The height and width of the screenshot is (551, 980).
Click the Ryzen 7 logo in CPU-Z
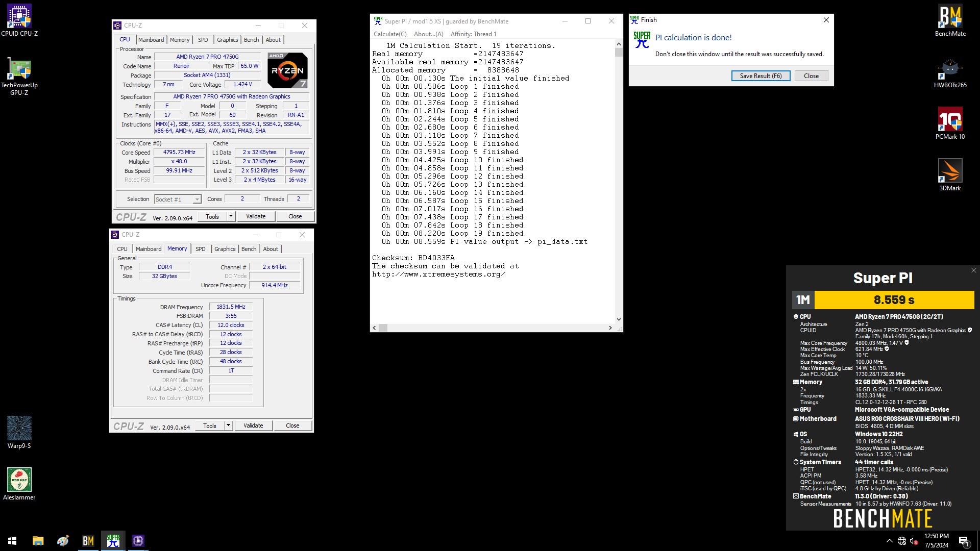click(x=287, y=70)
